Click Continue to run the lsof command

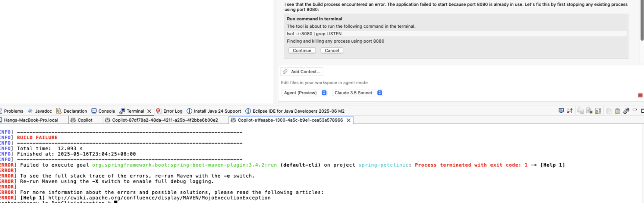(x=302, y=51)
